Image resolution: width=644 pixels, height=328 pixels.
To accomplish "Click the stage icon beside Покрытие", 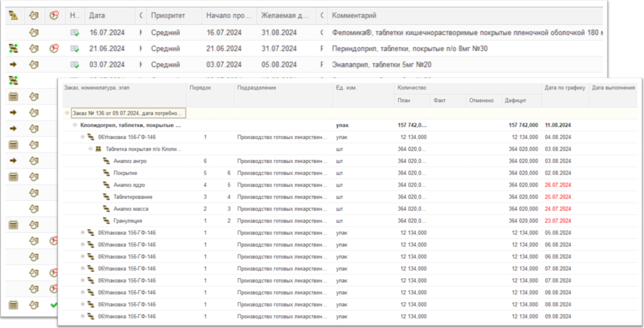I will tap(106, 173).
